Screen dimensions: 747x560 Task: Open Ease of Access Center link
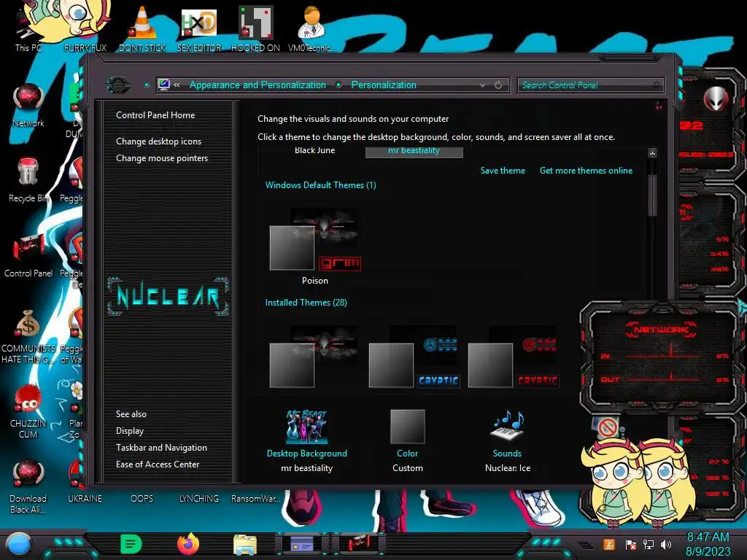(x=158, y=464)
